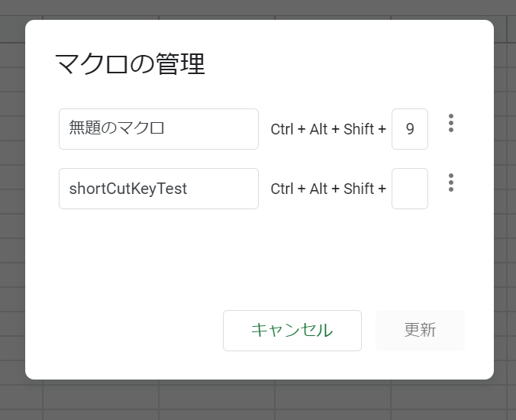Open the three-dot menu for 無題のマクロ
516x420 pixels.
click(451, 124)
